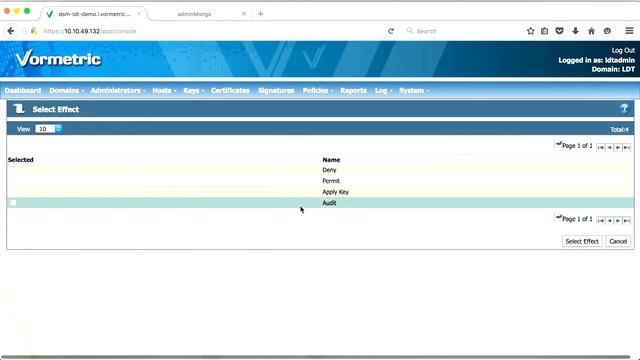
Task: Click the site information icon before the lock
Action: coord(25,31)
